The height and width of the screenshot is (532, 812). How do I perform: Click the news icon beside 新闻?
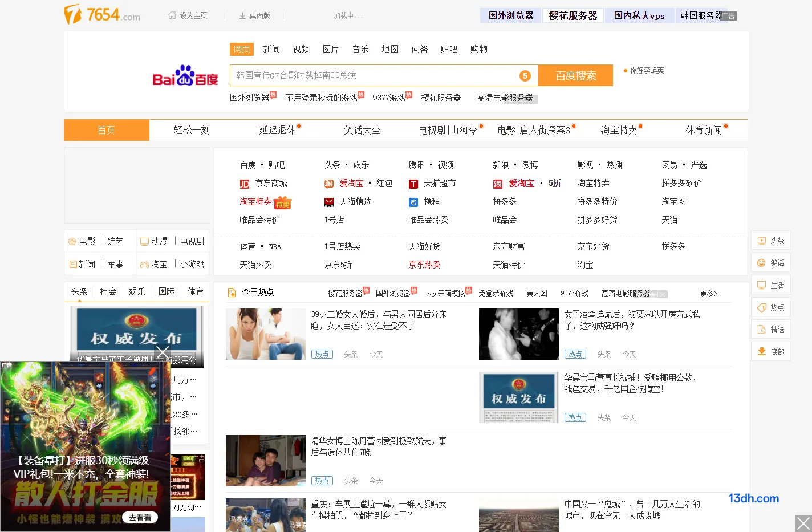(x=73, y=265)
